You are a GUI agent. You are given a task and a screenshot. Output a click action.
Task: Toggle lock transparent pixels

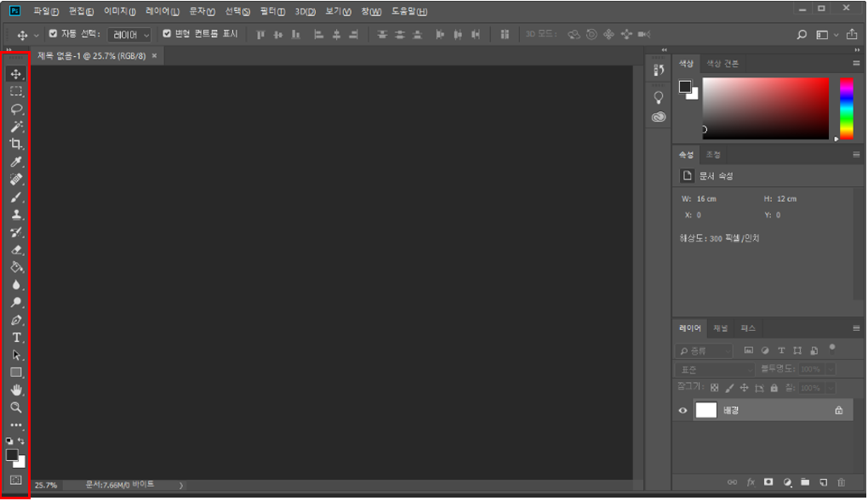pyautogui.click(x=715, y=388)
